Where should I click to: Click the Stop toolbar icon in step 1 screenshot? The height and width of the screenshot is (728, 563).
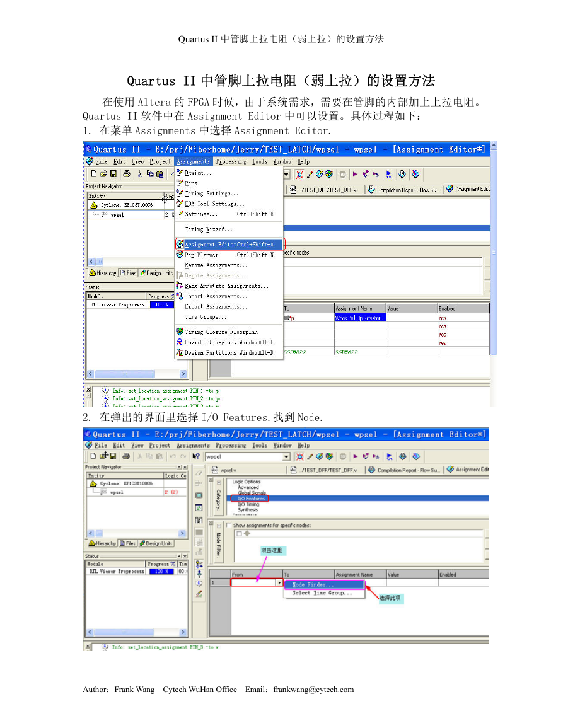(343, 175)
